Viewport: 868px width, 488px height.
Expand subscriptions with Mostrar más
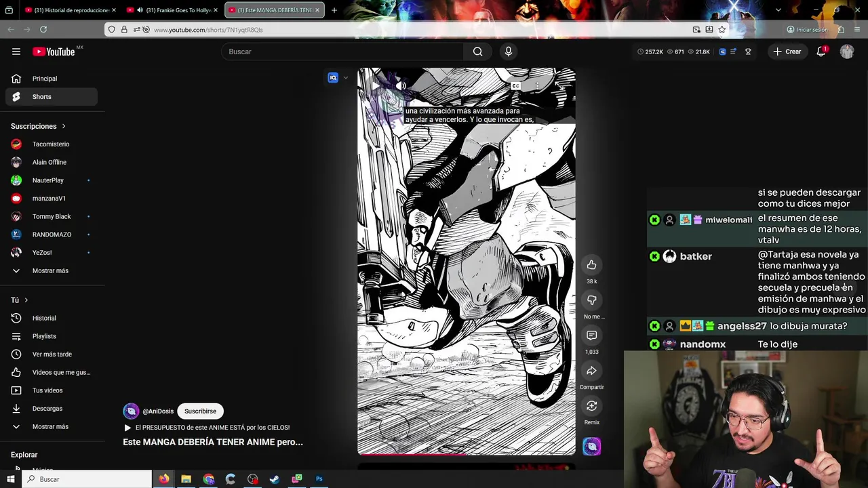click(x=52, y=271)
